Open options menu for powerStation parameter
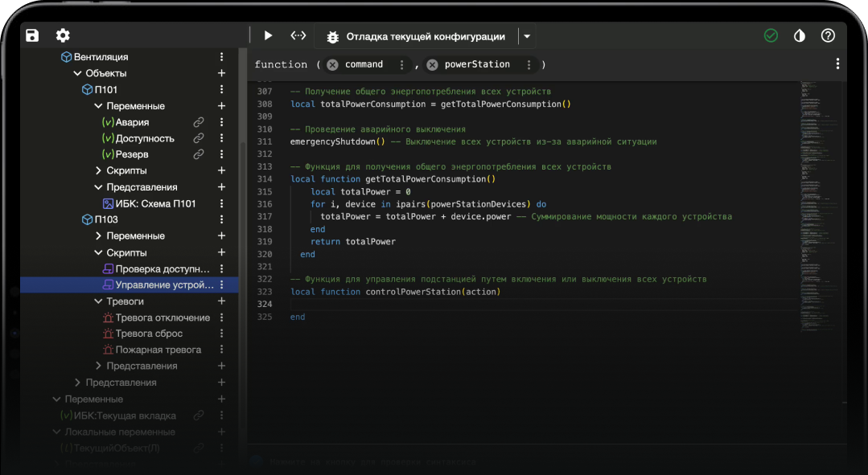 tap(529, 64)
